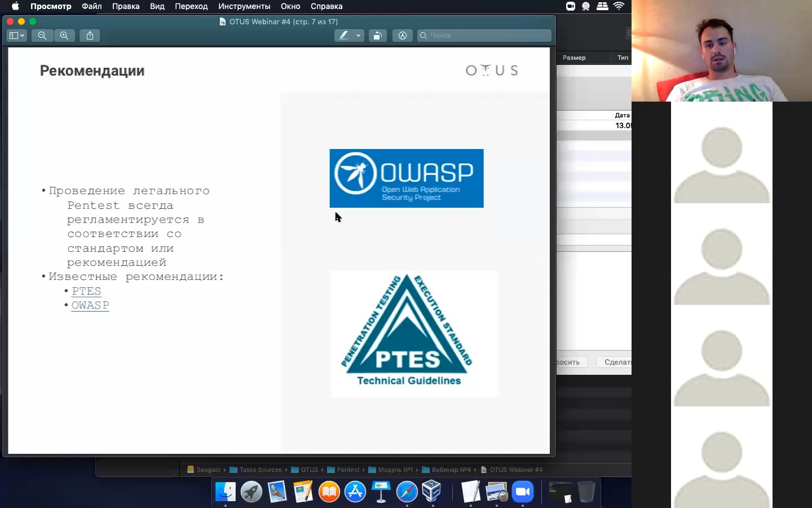Open the Share button in Preview toolbar
Viewport: 812px width, 508px height.
coord(90,36)
